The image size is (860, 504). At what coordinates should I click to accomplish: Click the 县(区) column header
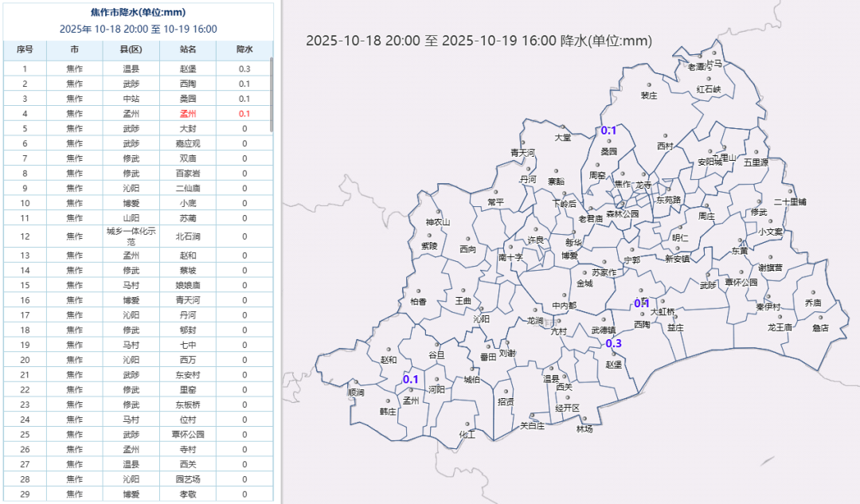click(131, 49)
